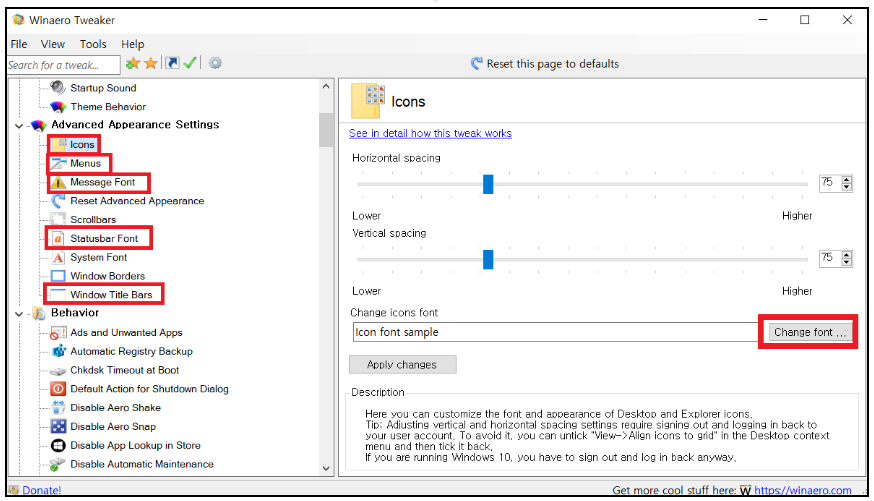Maximize the Winaero Tweaker window

pos(804,20)
